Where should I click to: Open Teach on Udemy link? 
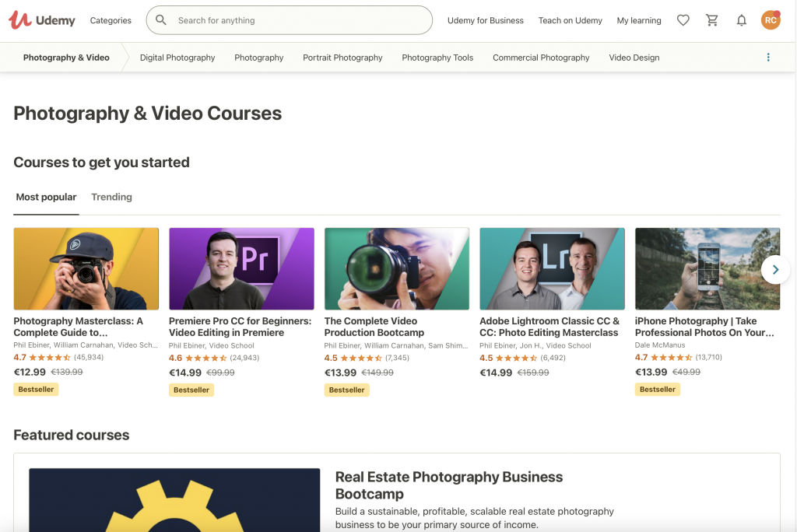pos(571,20)
